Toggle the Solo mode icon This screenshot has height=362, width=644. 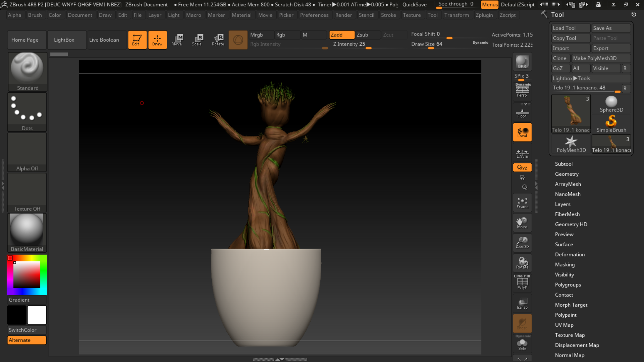[x=522, y=343]
